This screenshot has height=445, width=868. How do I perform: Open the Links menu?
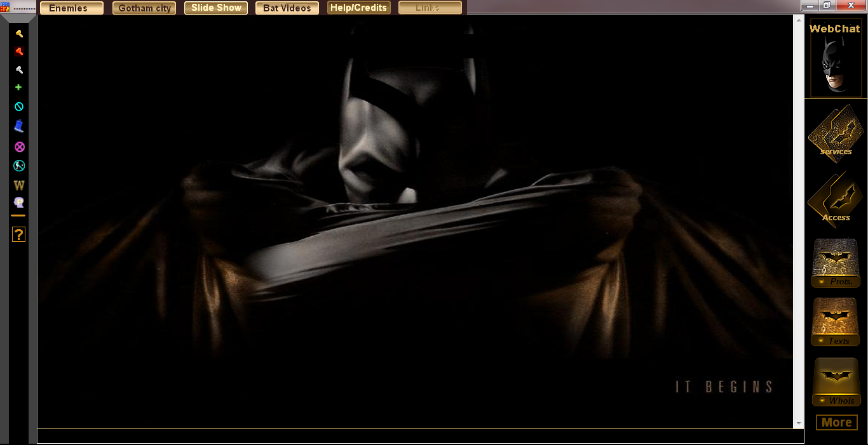point(430,8)
